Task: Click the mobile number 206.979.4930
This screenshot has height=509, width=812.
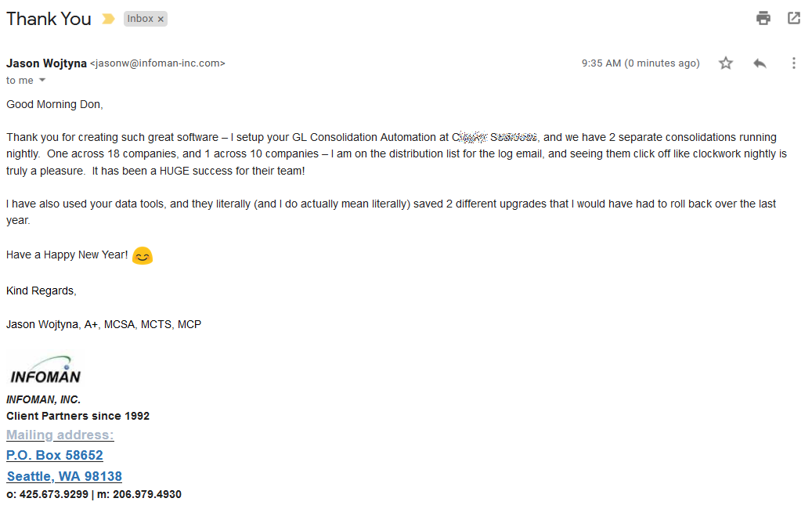Action: click(147, 494)
